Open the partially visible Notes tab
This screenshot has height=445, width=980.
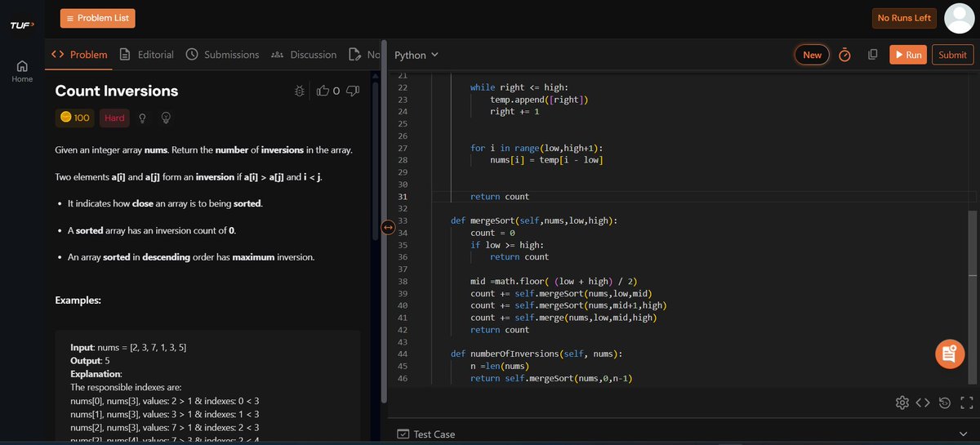(364, 55)
